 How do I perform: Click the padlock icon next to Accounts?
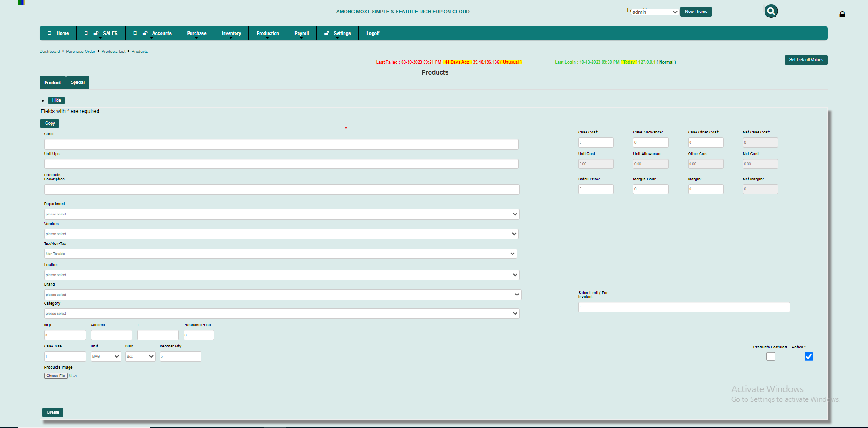pyautogui.click(x=144, y=33)
